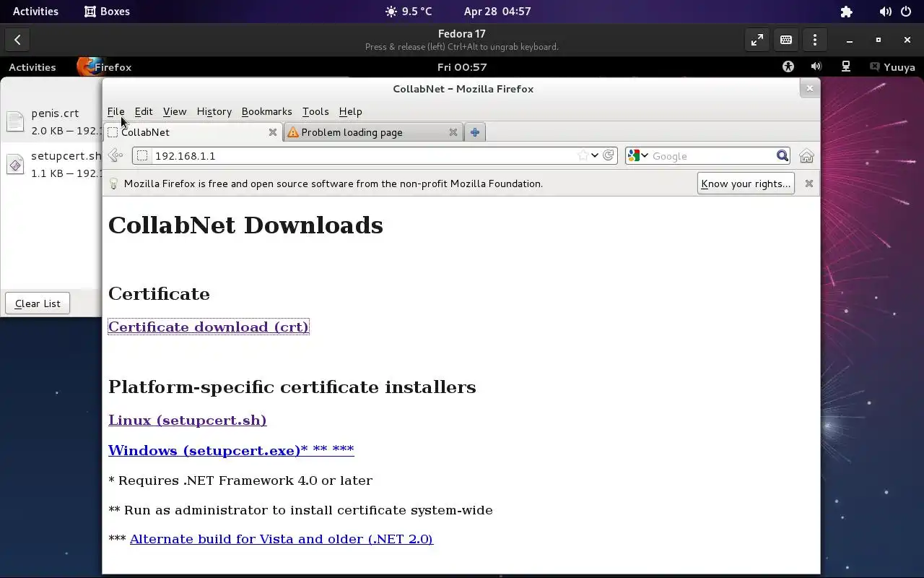The height and width of the screenshot is (578, 924).
Task: Click the site identity icon in address bar
Action: click(x=142, y=156)
